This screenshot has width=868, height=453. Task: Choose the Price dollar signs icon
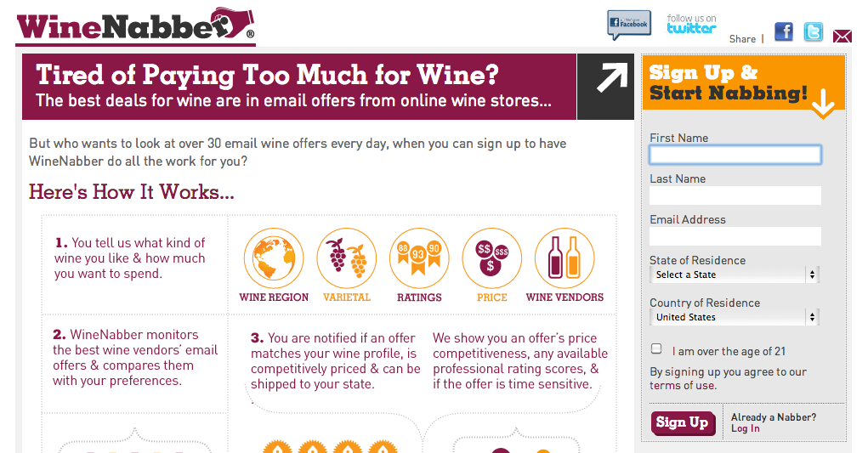491,258
